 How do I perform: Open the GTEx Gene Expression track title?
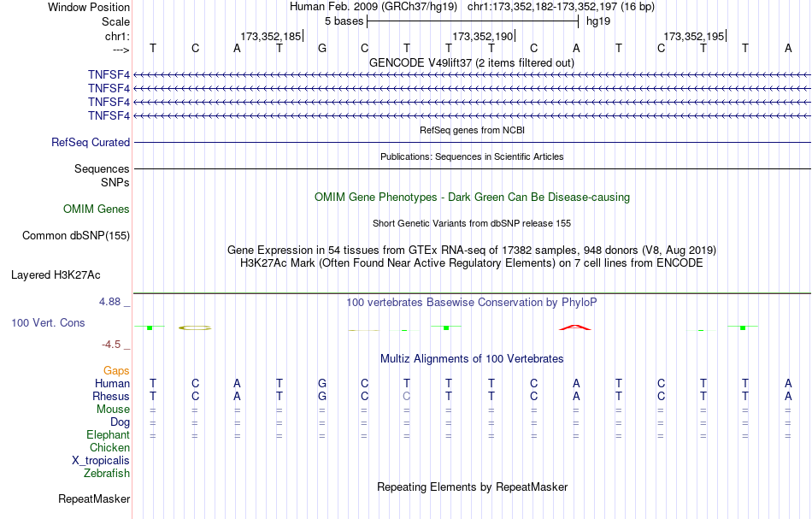click(x=472, y=251)
